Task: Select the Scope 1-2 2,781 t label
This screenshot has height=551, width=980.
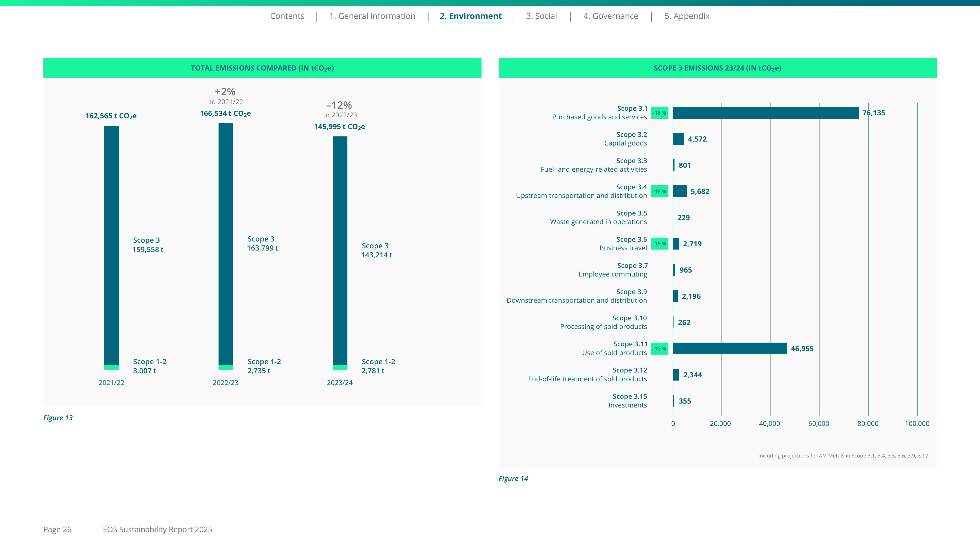Action: [x=378, y=366]
